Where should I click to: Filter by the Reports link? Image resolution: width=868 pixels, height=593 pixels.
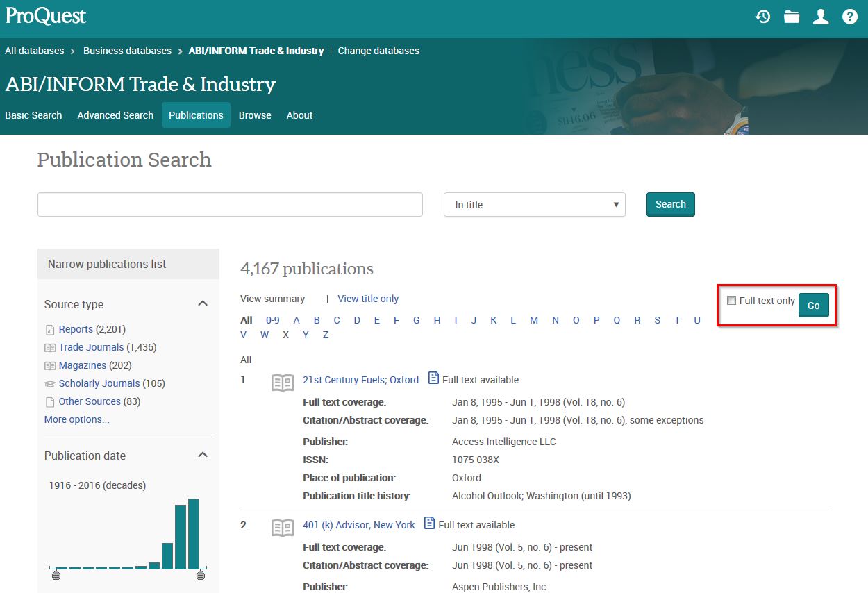pos(76,329)
